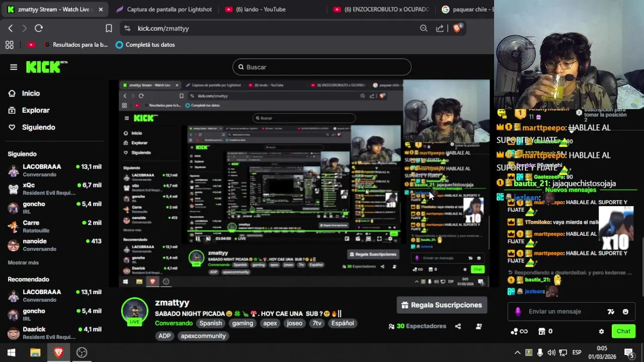Expand followed channels with Mostrar más
The width and height of the screenshot is (644, 362).
click(23, 262)
